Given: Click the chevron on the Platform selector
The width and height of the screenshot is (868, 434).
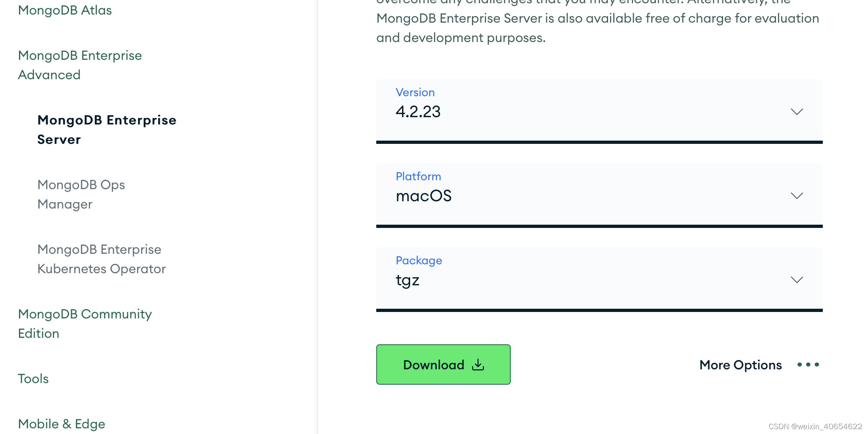Looking at the screenshot, I should click(797, 196).
